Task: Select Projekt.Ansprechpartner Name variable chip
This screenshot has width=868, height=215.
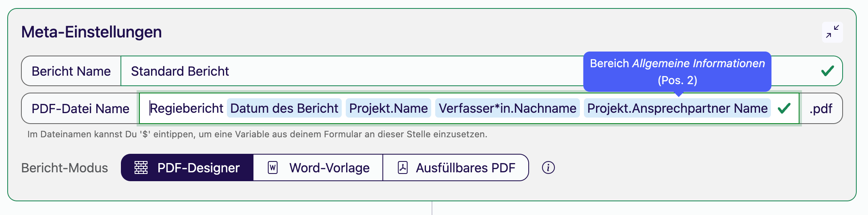Action: coord(677,108)
